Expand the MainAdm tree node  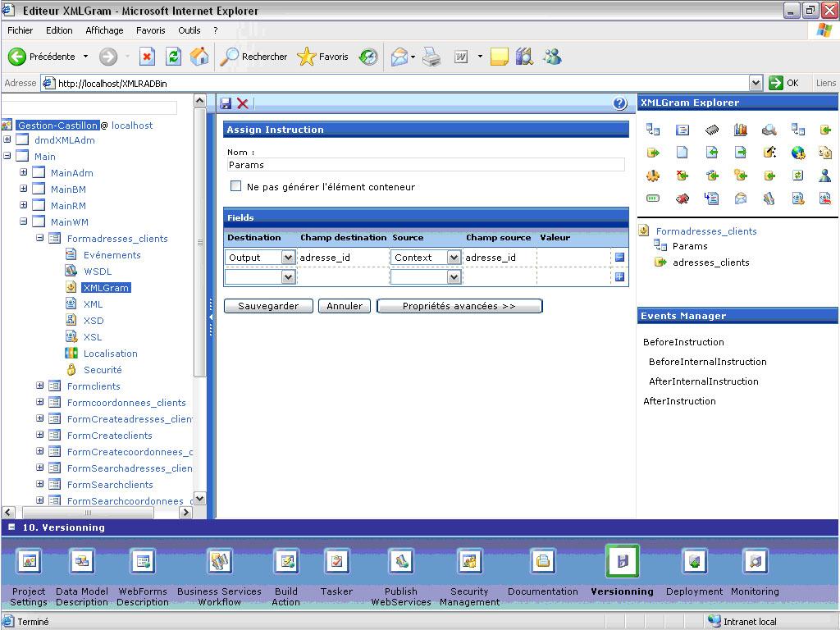[24, 173]
